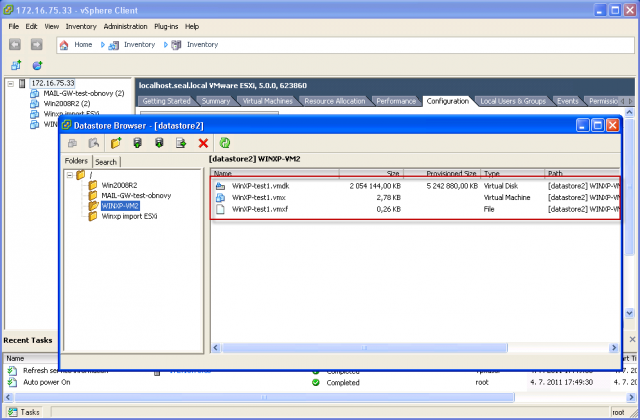The image size is (640, 420).
Task: Click the grayed copy icon in Datastore toolbar
Action: point(73,143)
